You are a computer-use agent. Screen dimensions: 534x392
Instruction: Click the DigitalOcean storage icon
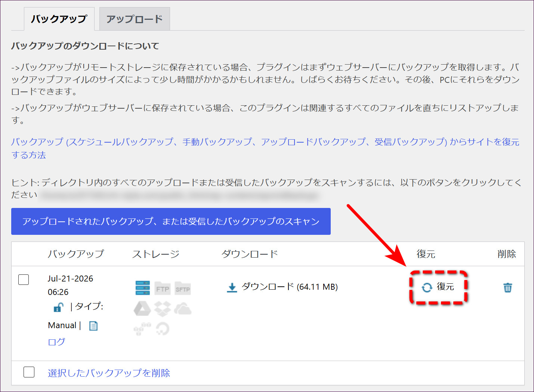click(163, 329)
